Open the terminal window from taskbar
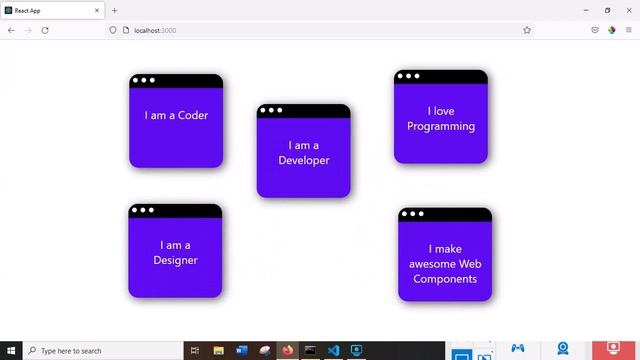 [x=310, y=351]
